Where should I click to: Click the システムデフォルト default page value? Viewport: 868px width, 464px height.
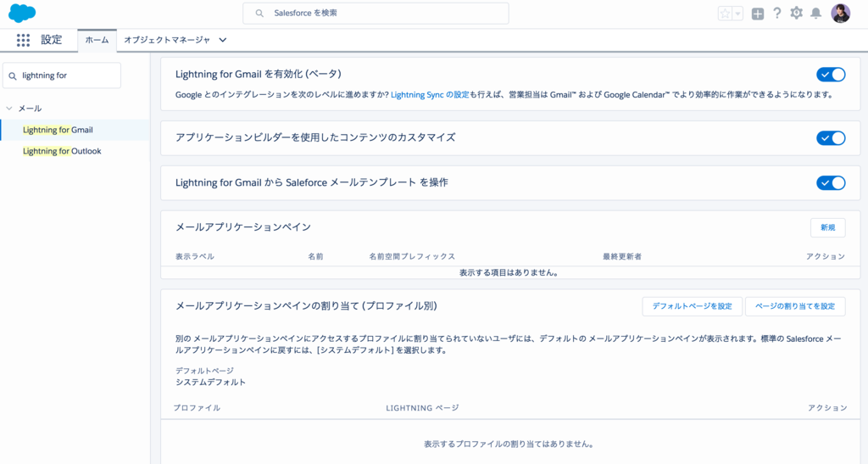[210, 382]
